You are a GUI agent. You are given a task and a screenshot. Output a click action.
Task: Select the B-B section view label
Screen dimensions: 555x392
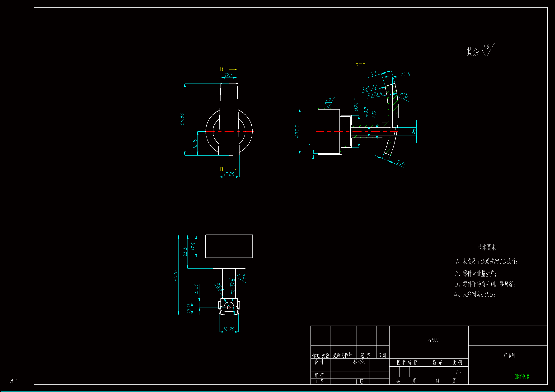(360, 64)
